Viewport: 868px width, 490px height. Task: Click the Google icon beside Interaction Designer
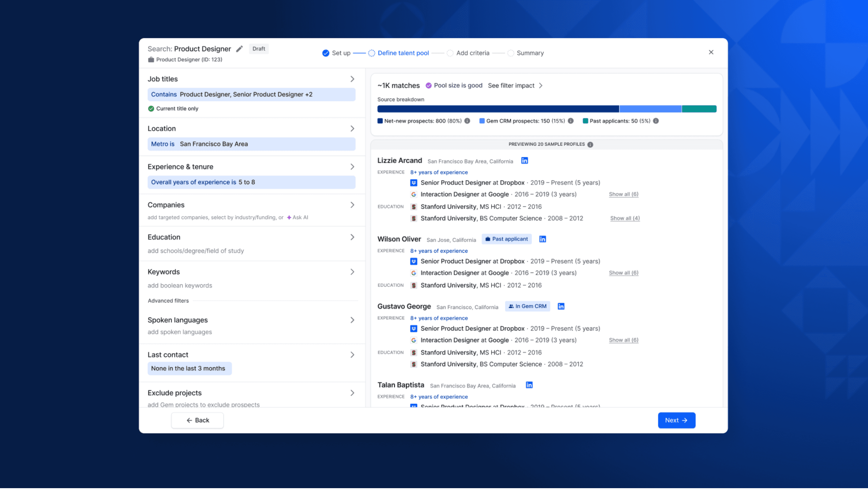[x=413, y=194]
